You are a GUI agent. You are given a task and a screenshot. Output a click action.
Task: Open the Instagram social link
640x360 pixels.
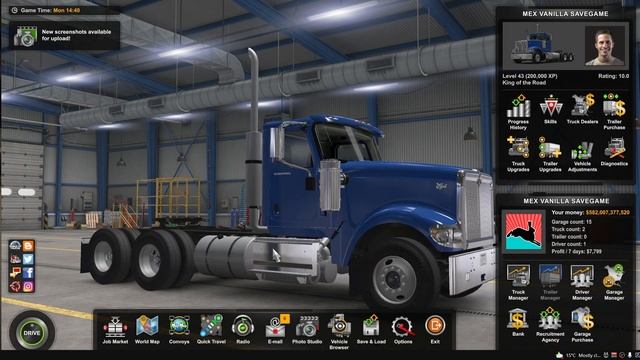click(x=28, y=286)
